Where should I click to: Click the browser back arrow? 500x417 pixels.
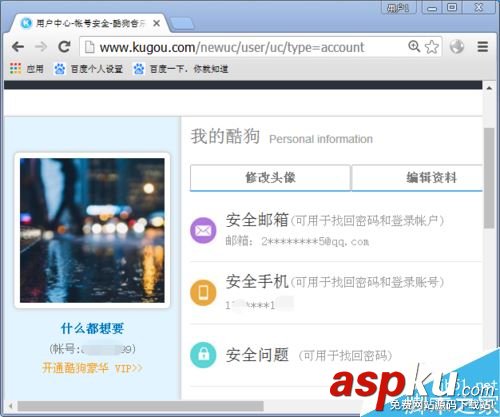point(18,47)
